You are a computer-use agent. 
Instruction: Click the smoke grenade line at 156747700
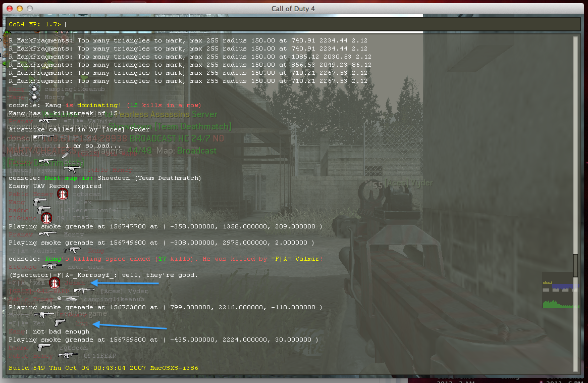[166, 226]
